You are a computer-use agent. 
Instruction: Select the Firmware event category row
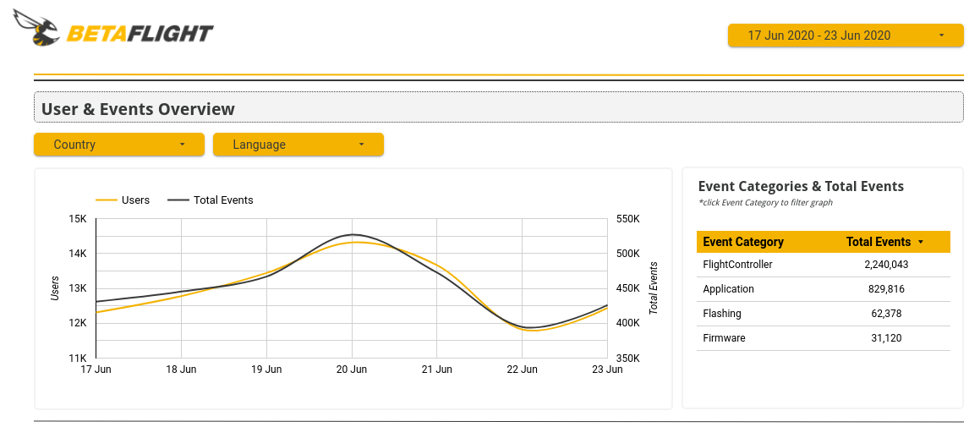(x=723, y=338)
